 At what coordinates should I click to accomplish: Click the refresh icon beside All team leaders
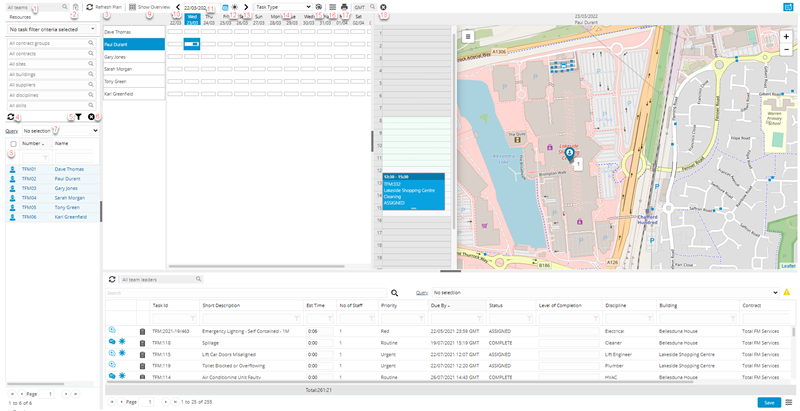pyautogui.click(x=112, y=279)
